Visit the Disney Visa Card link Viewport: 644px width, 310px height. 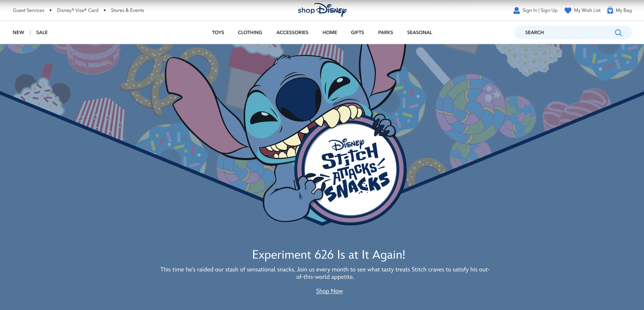tap(78, 10)
